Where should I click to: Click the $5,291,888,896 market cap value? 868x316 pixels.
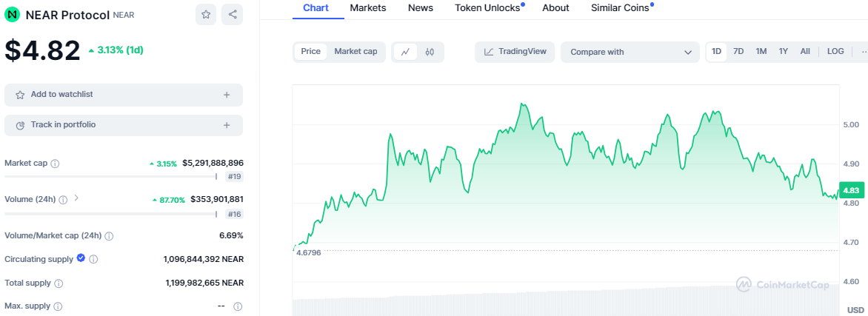pos(213,164)
